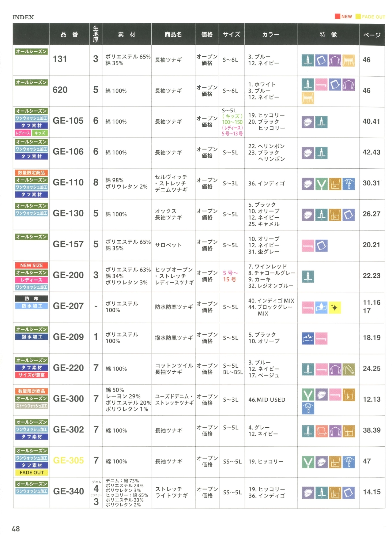Open product number GE-130
Image resolution: width=392 pixels, height=540 pixels.
point(68,213)
